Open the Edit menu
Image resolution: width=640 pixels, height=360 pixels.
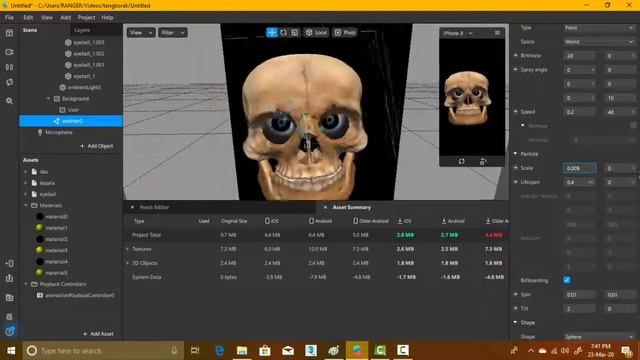coord(28,18)
